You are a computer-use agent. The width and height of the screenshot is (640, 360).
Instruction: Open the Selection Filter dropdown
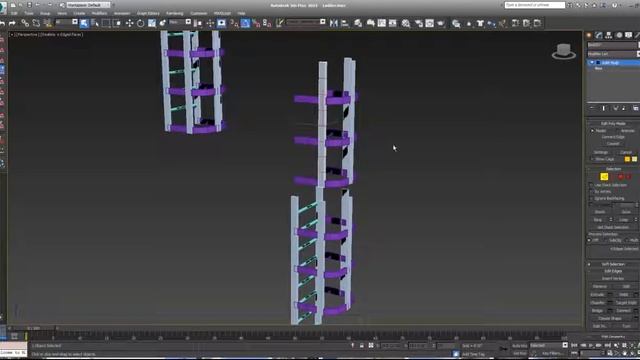[x=67, y=22]
